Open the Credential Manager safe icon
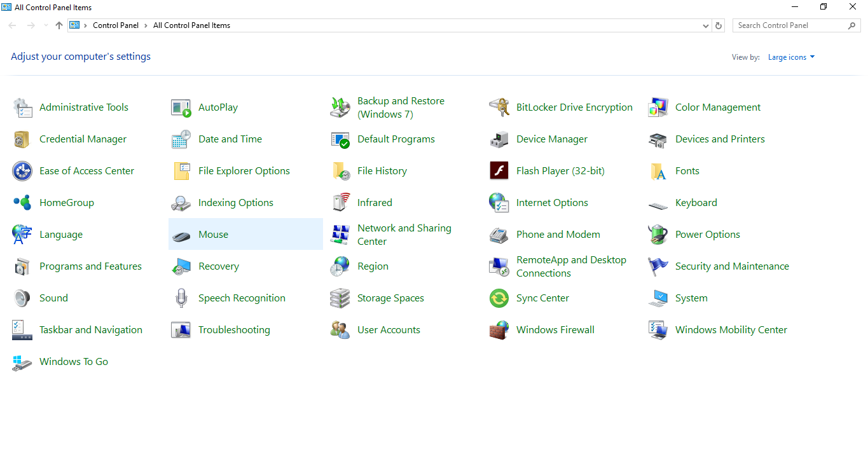This screenshot has width=868, height=461. (x=22, y=139)
